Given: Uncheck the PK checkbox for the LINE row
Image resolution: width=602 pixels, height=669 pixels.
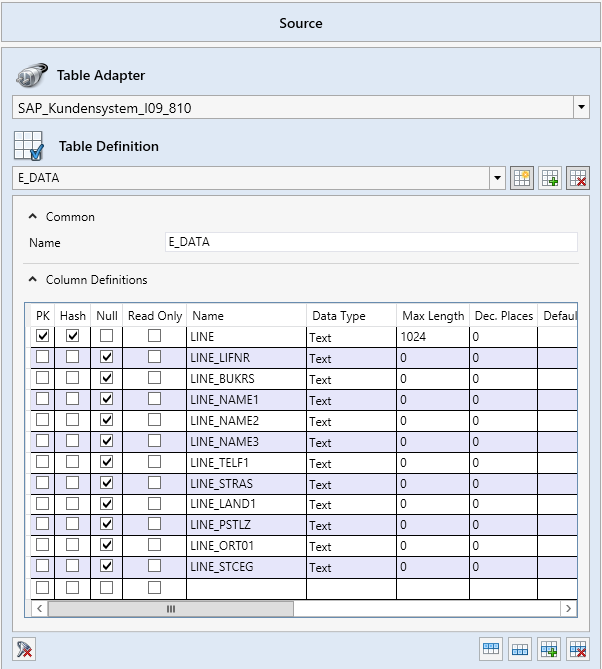Looking at the screenshot, I should point(42,337).
